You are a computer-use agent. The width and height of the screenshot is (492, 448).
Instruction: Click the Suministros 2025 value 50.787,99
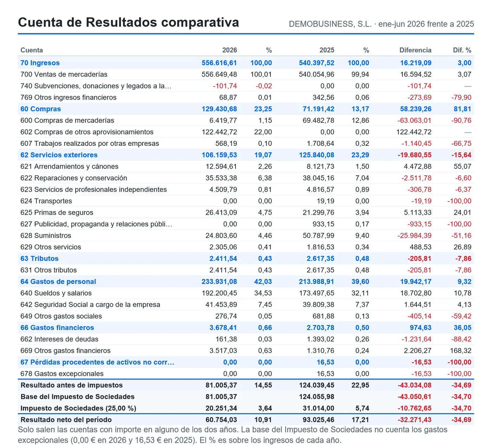pyautogui.click(x=318, y=235)
